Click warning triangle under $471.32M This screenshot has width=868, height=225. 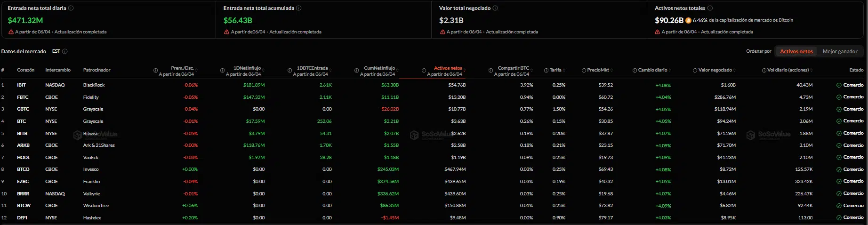[11, 32]
